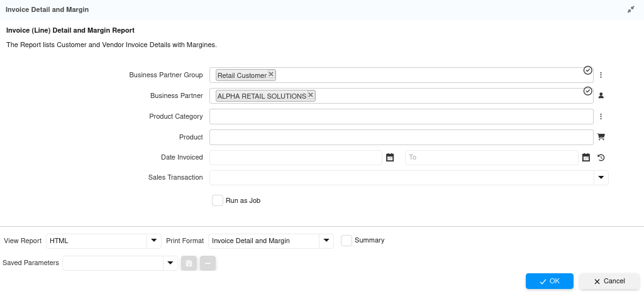Click Date Invoiced from field

tap(296, 158)
